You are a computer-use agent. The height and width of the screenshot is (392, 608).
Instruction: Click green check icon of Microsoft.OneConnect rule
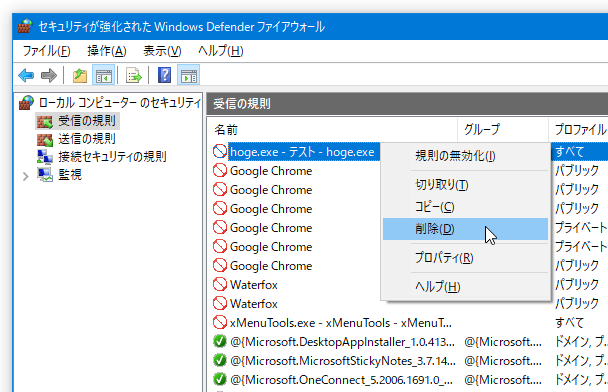(219, 379)
